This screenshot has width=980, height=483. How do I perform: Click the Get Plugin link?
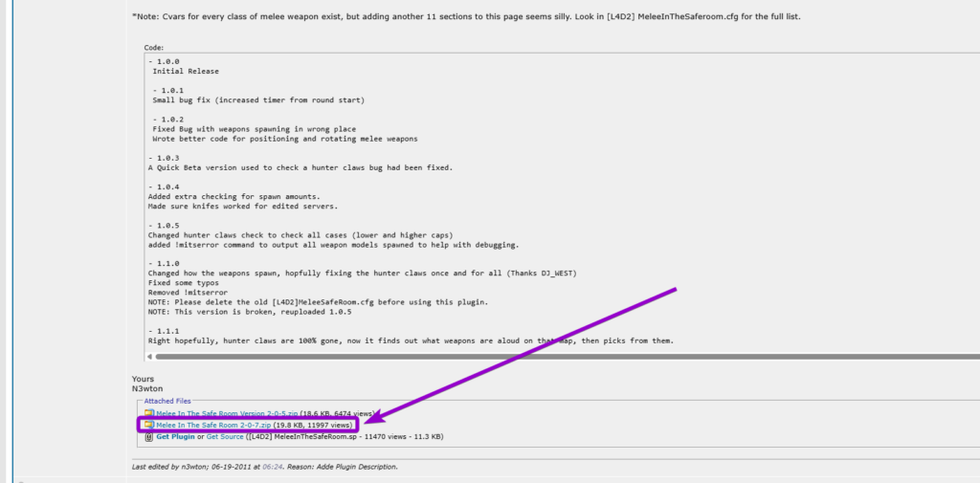(x=176, y=437)
